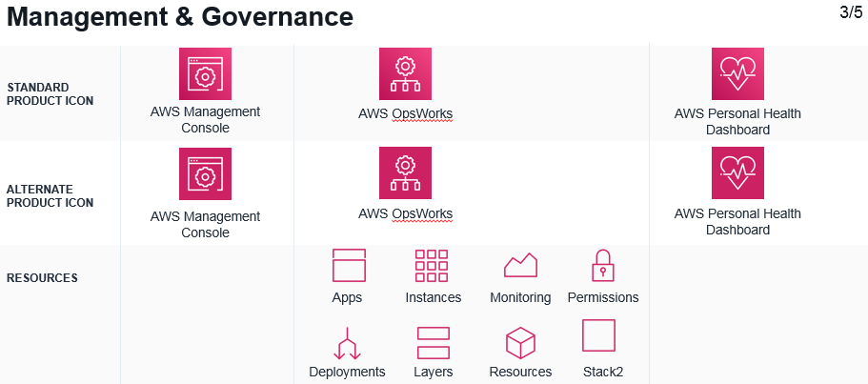Click the Resources text label under cube
Screen dimensions: 868x384
click(x=520, y=372)
